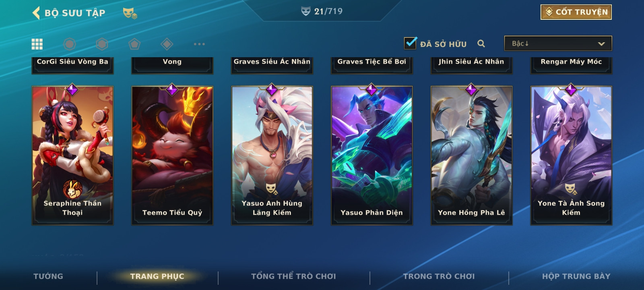Screen dimensions: 644x290
Task: Open the Yone Hồng Pha Lê skin card
Action: 471,155
